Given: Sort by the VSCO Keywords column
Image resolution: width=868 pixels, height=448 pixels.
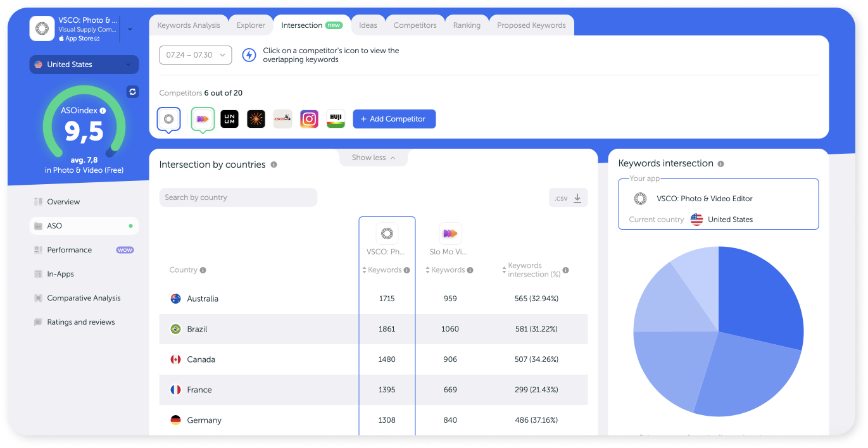Looking at the screenshot, I should pyautogui.click(x=365, y=270).
